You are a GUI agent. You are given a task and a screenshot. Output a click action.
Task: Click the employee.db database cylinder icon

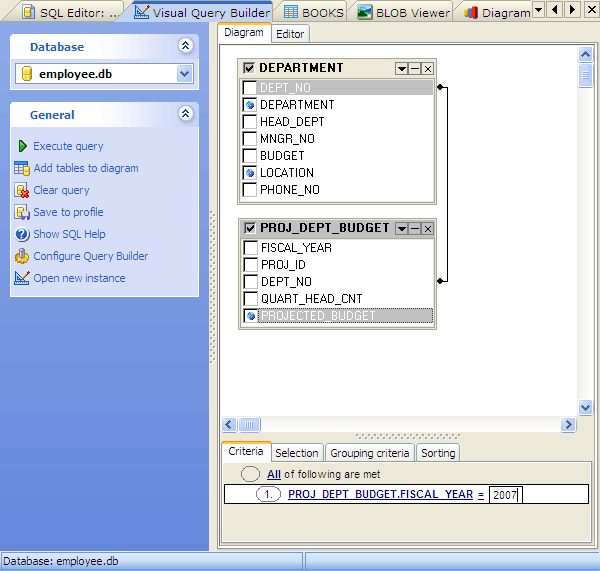(27, 73)
